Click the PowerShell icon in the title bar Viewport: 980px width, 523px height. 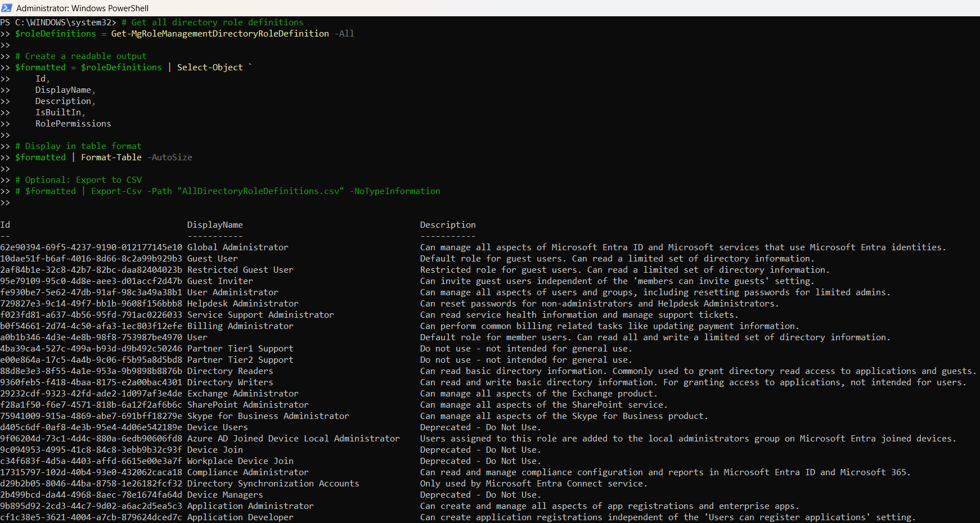pyautogui.click(x=7, y=8)
